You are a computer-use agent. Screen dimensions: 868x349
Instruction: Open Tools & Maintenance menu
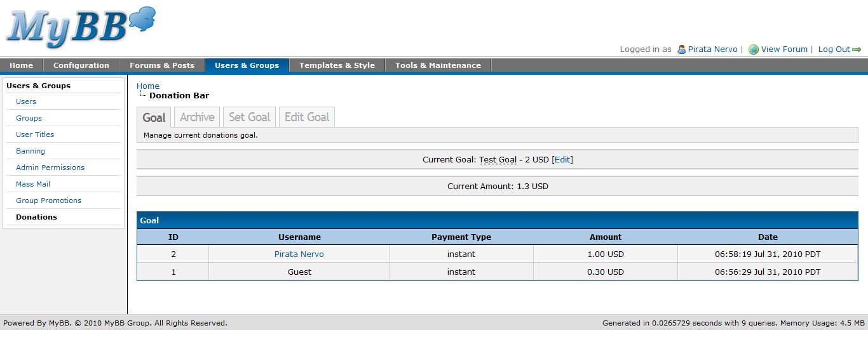438,65
